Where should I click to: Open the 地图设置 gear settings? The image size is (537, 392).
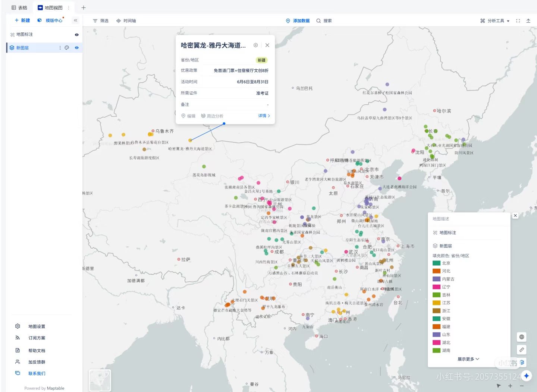(18, 326)
